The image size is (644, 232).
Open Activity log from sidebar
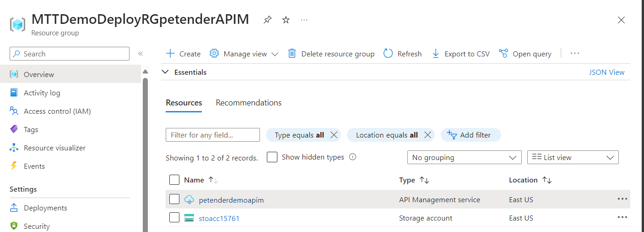point(42,93)
